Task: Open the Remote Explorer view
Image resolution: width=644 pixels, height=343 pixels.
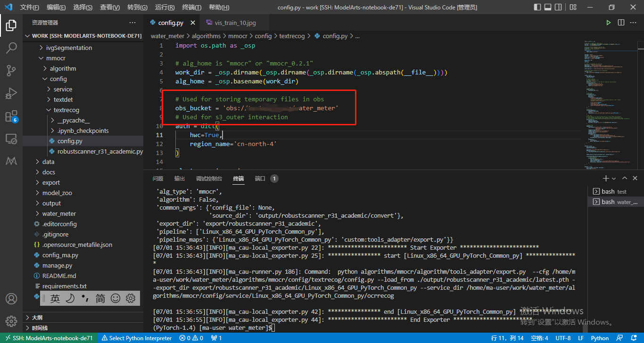Action: click(11, 139)
